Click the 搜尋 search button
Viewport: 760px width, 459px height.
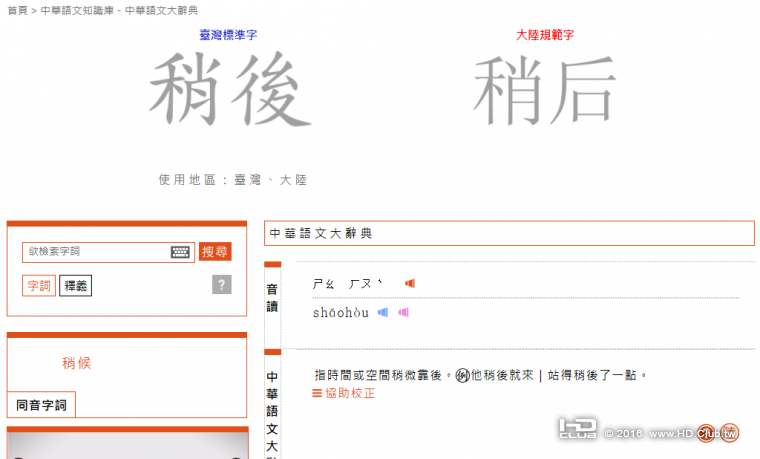[215, 252]
